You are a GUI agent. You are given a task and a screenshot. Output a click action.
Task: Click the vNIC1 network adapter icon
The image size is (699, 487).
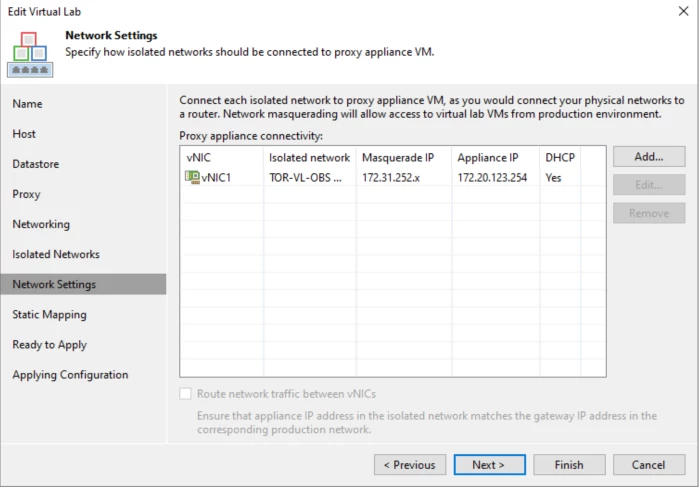click(192, 177)
